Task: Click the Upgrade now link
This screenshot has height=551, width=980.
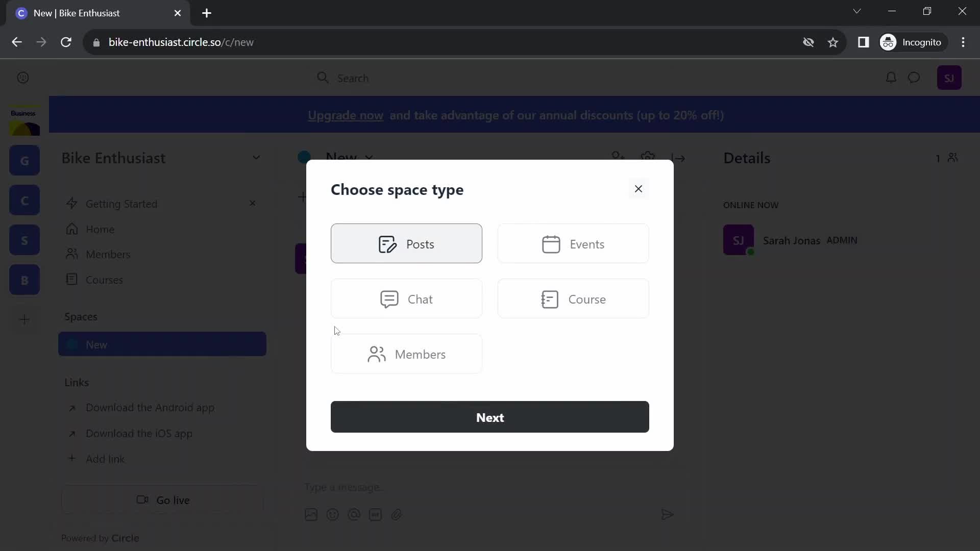Action: click(x=346, y=116)
